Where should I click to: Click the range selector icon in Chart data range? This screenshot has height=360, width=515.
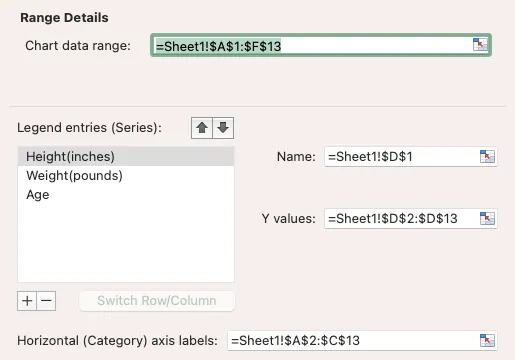(480, 45)
